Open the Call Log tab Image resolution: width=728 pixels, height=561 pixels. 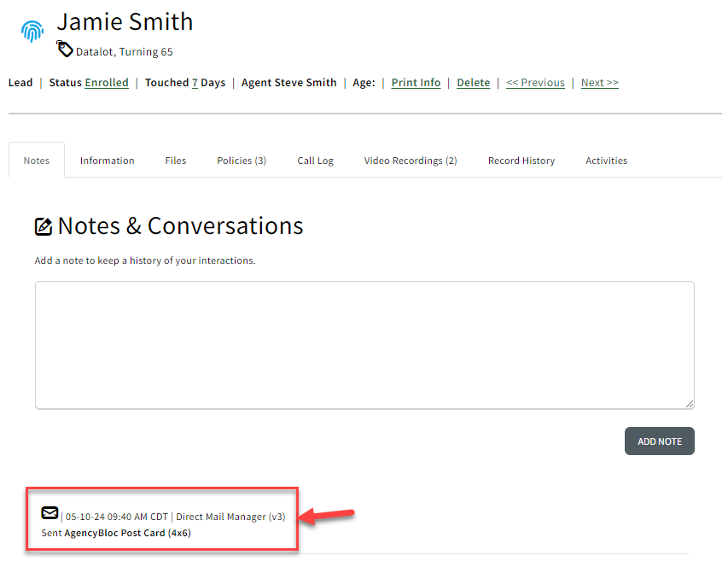click(315, 160)
